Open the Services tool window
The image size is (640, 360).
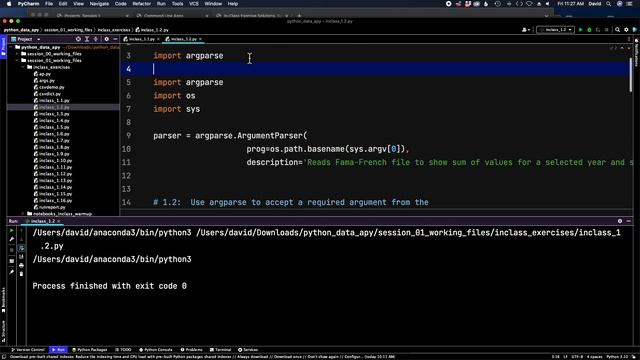(x=248, y=350)
